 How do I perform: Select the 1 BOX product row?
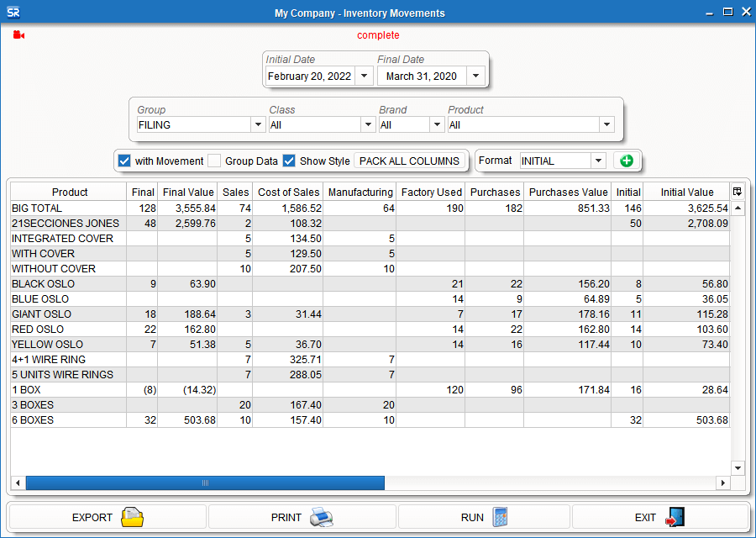(x=370, y=389)
